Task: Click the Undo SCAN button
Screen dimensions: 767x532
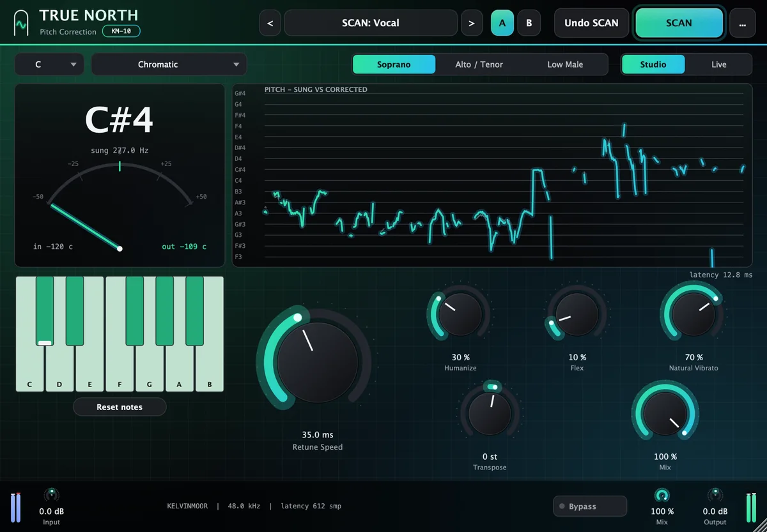Action: (591, 23)
